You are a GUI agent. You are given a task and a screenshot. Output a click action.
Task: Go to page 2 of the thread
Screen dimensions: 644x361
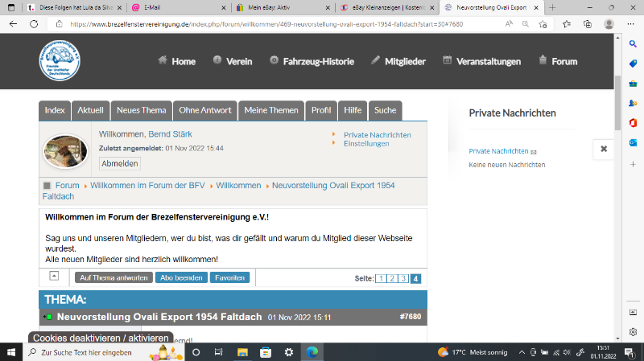[x=392, y=278]
